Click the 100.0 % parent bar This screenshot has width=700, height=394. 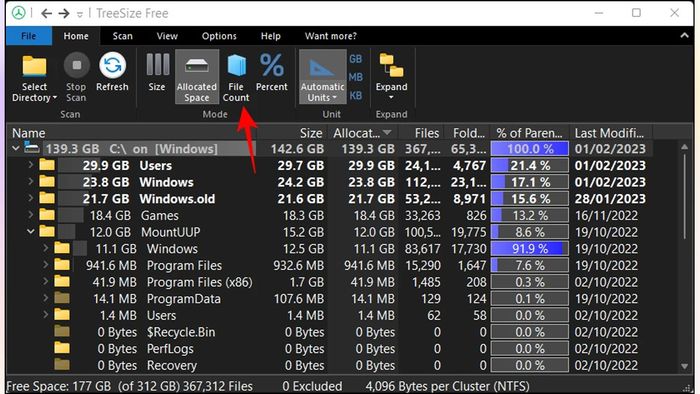tap(530, 149)
